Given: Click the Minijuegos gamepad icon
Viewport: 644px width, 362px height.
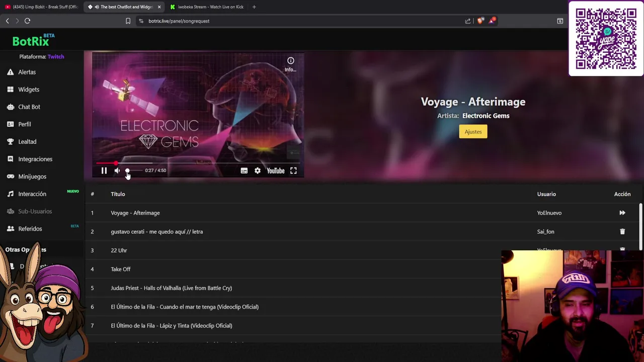Looking at the screenshot, I should [x=10, y=176].
